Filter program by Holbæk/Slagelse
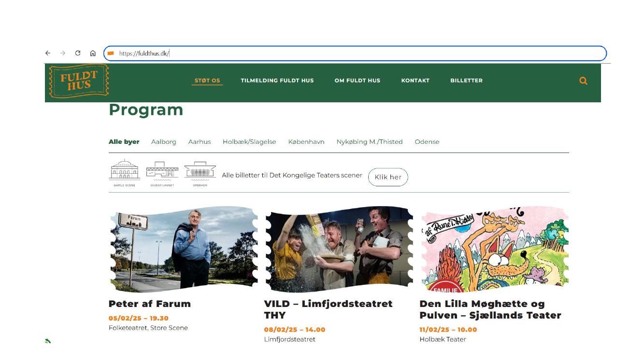This screenshot has height=362, width=644. [249, 142]
